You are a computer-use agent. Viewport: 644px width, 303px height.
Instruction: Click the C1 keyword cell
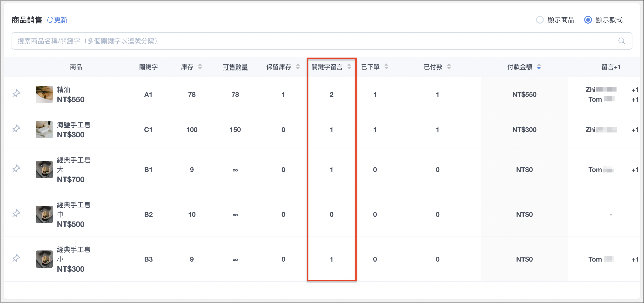click(148, 130)
